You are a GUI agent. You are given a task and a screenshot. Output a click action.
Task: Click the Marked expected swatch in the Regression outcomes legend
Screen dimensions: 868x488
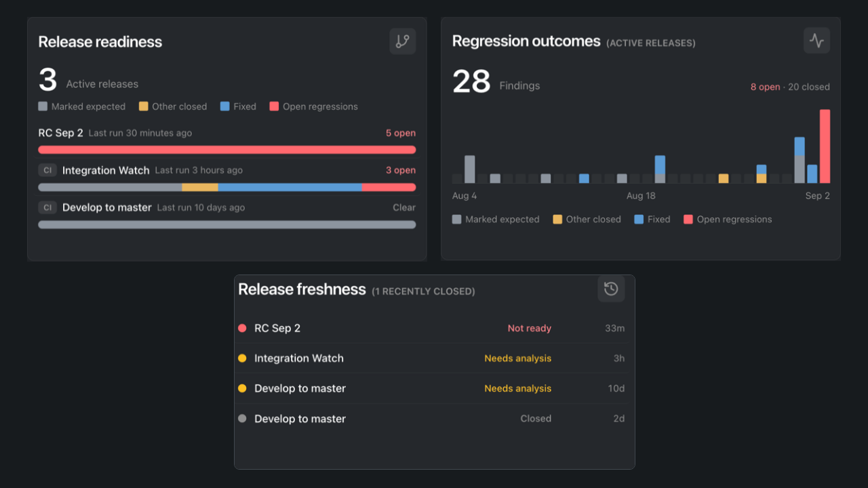coord(456,220)
